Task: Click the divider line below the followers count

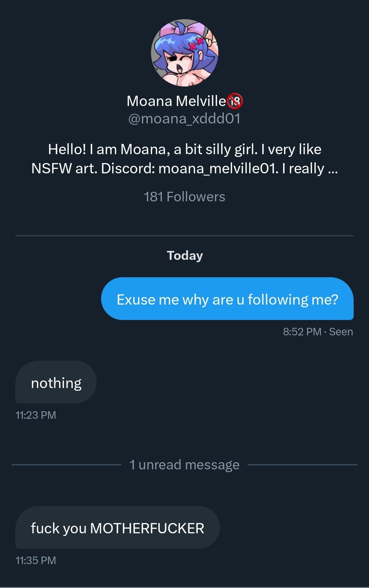Action: point(184,236)
